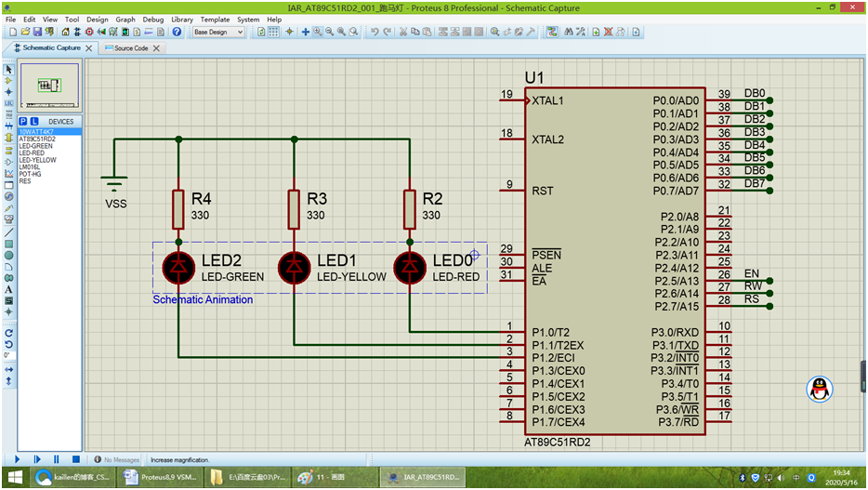Screen dimensions: 868x490
Task: Click the Zoom Out magnifier icon
Action: [329, 33]
